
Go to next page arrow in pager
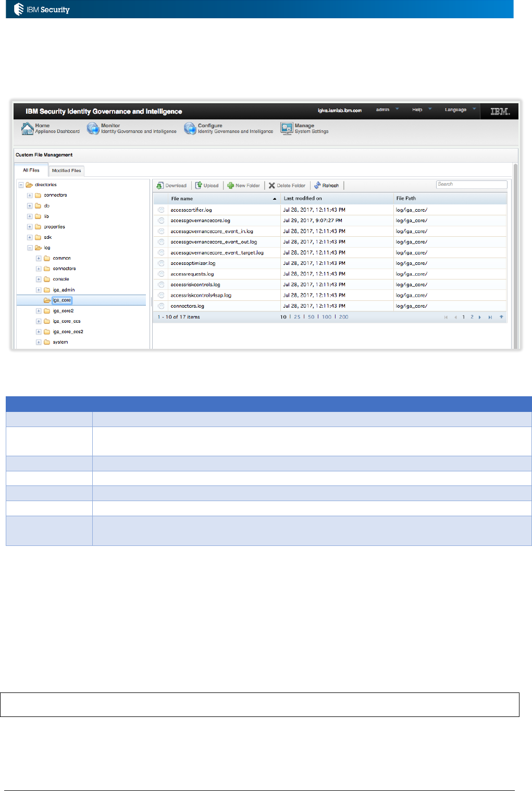click(x=480, y=317)
